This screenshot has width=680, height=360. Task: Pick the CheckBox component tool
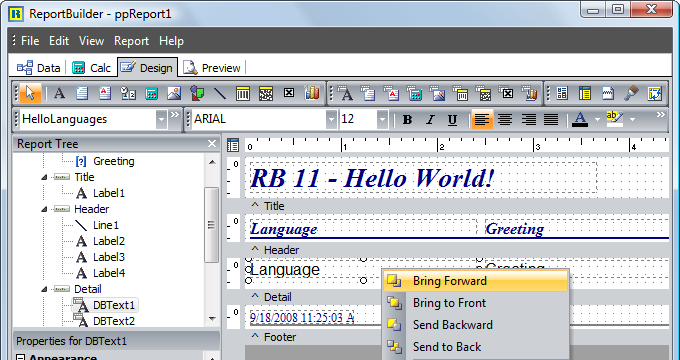point(289,93)
